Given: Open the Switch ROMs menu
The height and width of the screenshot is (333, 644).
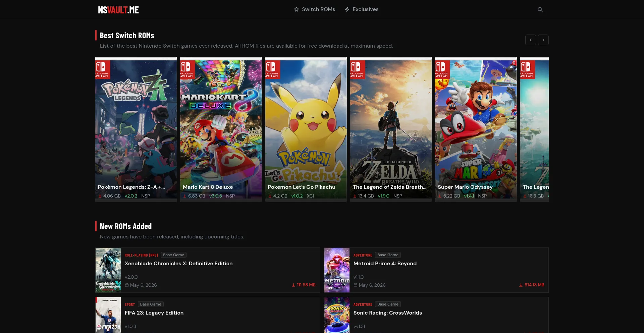Looking at the screenshot, I should click(314, 9).
